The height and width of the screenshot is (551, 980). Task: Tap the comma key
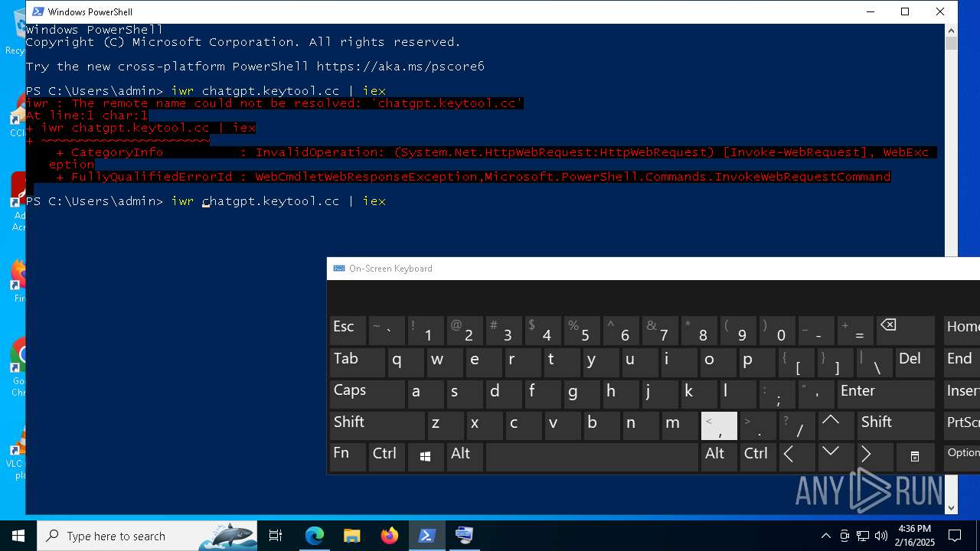[x=719, y=425]
